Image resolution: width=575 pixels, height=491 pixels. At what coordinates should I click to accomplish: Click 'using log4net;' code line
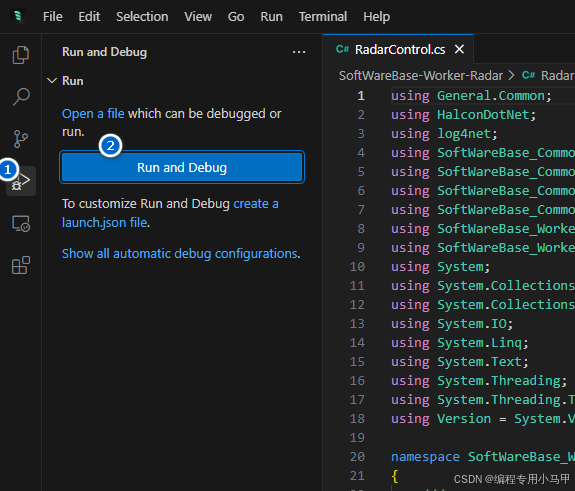[444, 134]
